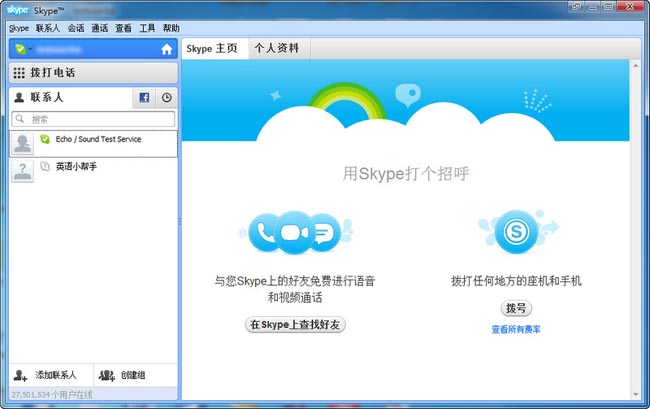Click the video call camera bubble icon
The width and height of the screenshot is (650, 409).
[295, 233]
